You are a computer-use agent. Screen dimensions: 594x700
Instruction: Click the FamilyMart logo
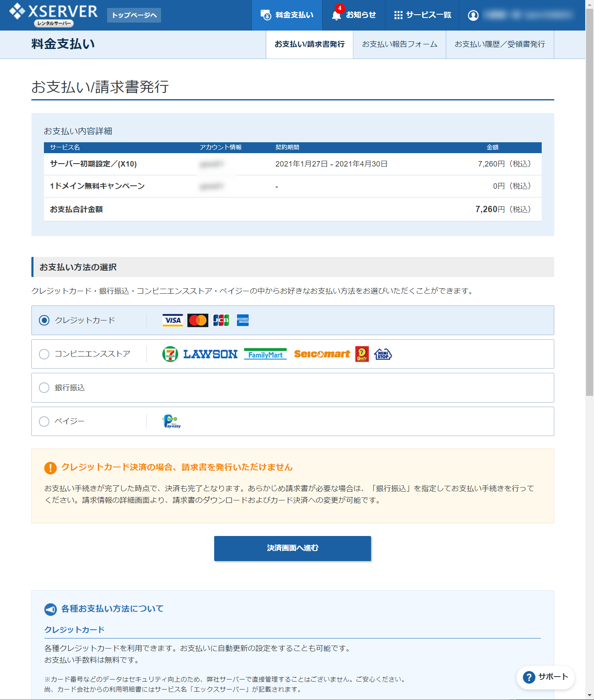[265, 354]
